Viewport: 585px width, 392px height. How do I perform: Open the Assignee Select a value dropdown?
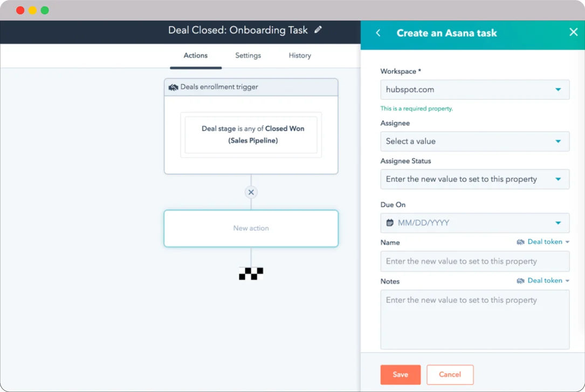(x=474, y=141)
